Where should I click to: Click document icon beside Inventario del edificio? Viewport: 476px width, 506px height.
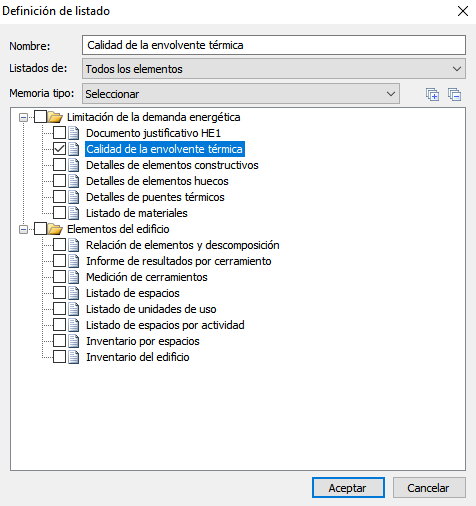click(74, 357)
